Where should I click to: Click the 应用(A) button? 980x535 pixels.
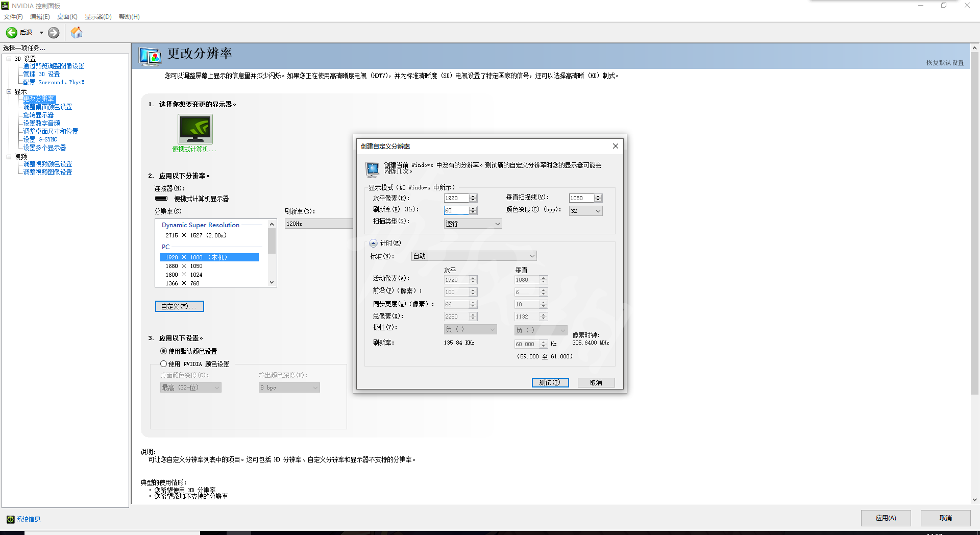click(x=886, y=518)
